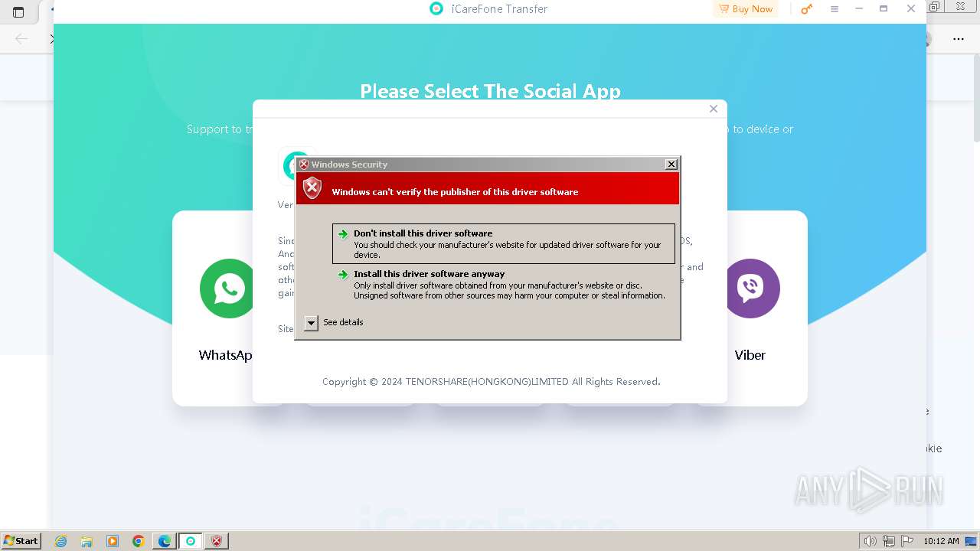This screenshot has height=551, width=980.
Task: Expand See details in Windows Security dialog
Action: pyautogui.click(x=311, y=323)
